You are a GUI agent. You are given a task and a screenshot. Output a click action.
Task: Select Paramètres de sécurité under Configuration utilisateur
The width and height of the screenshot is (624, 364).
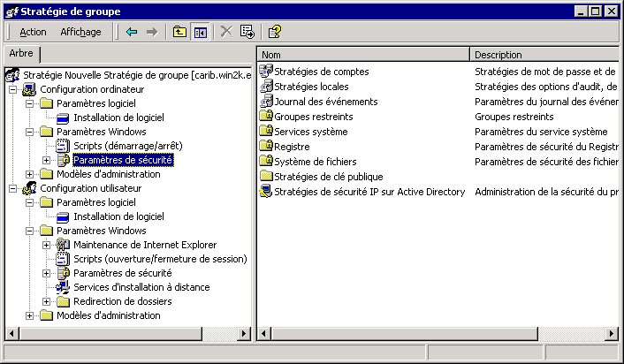(123, 273)
